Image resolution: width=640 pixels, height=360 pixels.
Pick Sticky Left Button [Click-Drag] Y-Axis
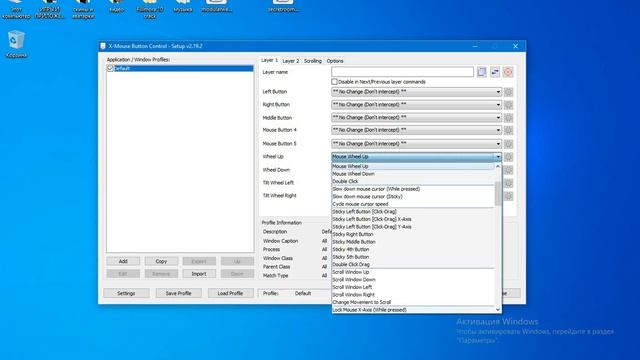tap(413, 227)
